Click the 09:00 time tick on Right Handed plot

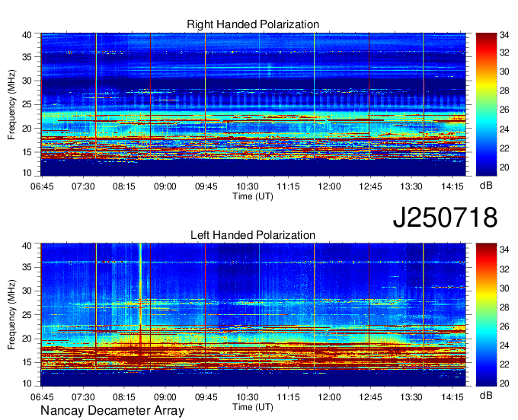165,186
